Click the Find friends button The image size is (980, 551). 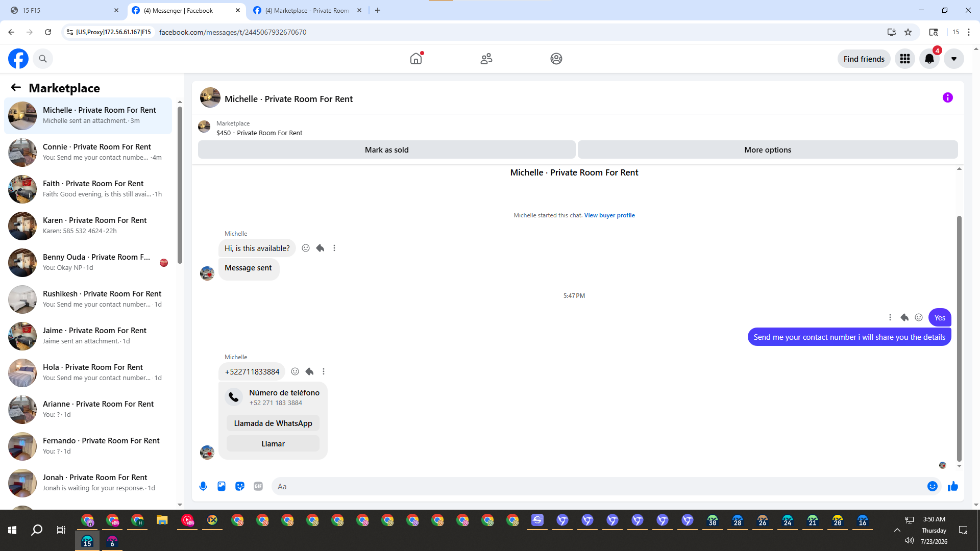864,59
